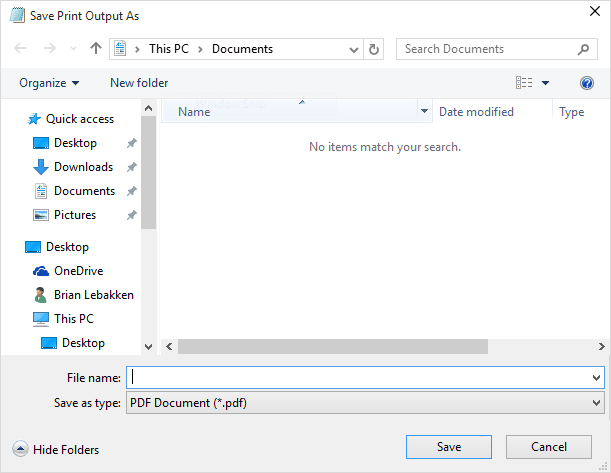This screenshot has height=473, width=611.
Task: Open the Organize menu
Action: pos(49,83)
